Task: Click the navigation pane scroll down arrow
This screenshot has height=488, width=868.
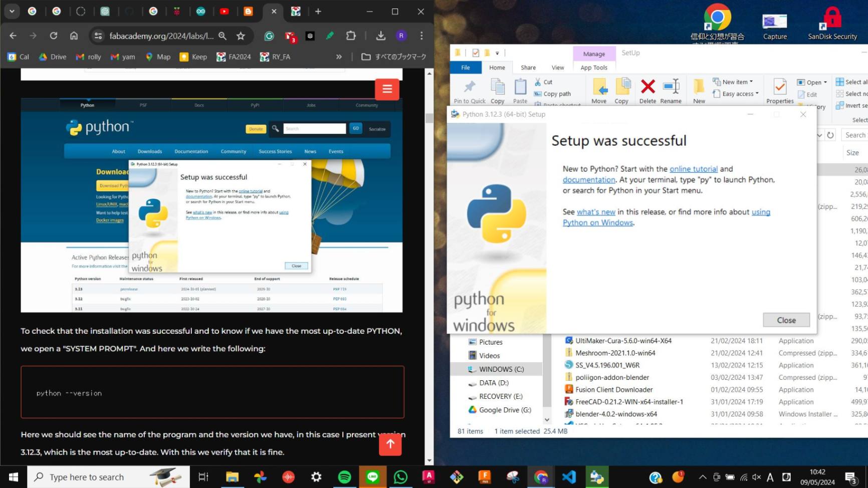Action: pyautogui.click(x=547, y=420)
